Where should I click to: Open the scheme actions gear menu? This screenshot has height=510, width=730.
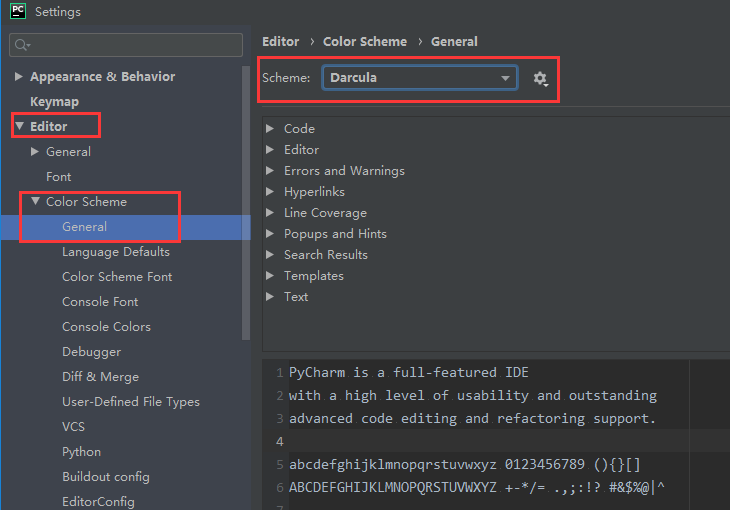coord(540,78)
